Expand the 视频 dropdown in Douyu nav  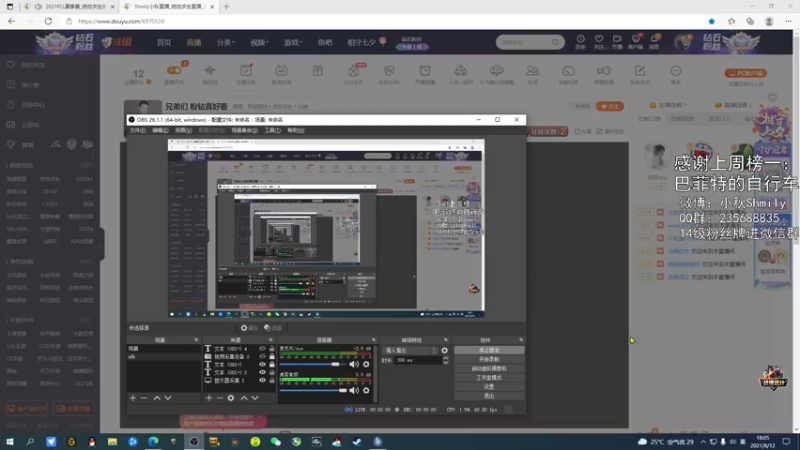click(259, 42)
